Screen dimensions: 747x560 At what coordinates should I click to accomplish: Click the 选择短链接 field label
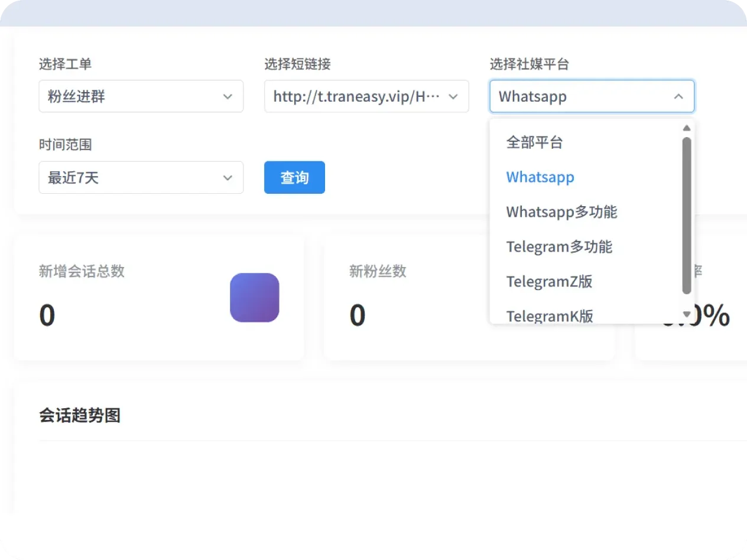(x=297, y=64)
